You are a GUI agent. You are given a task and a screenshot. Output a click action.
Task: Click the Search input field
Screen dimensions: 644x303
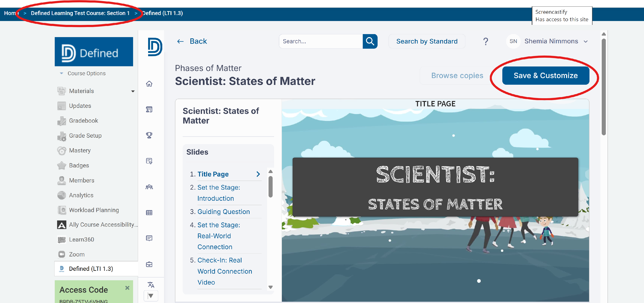click(x=321, y=41)
